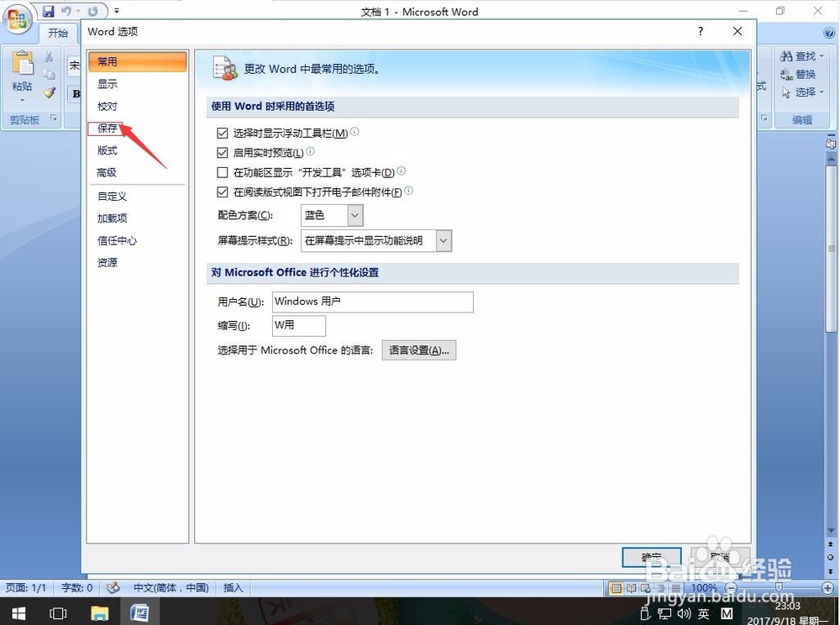The height and width of the screenshot is (625, 840).
Task: Click 字数: 0 in status bar
Action: pyautogui.click(x=76, y=588)
